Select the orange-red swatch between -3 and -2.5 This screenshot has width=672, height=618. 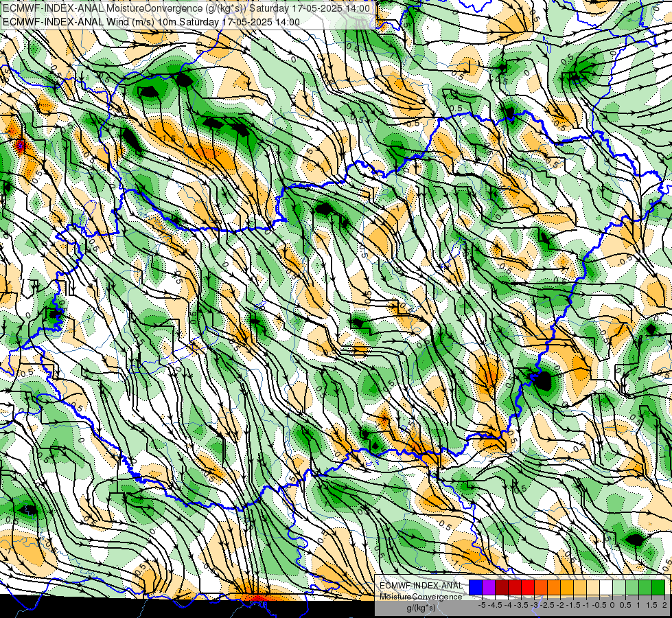click(541, 588)
